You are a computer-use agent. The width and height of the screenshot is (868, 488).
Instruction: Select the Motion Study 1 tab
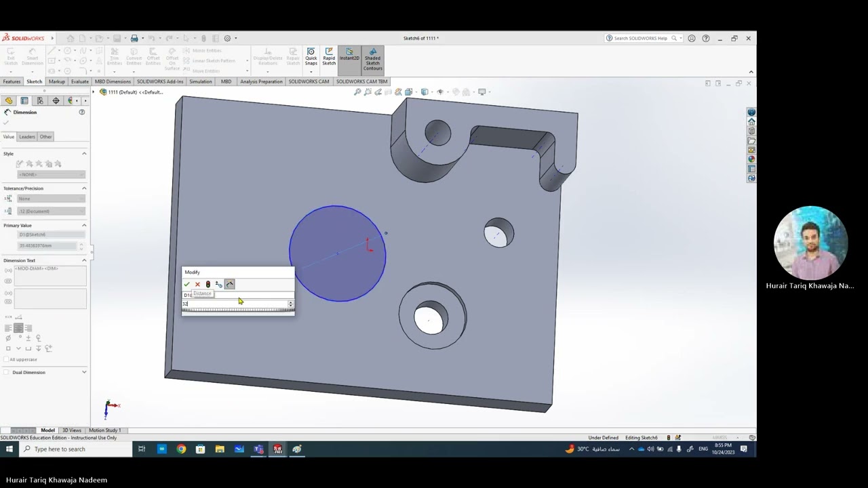pos(104,430)
